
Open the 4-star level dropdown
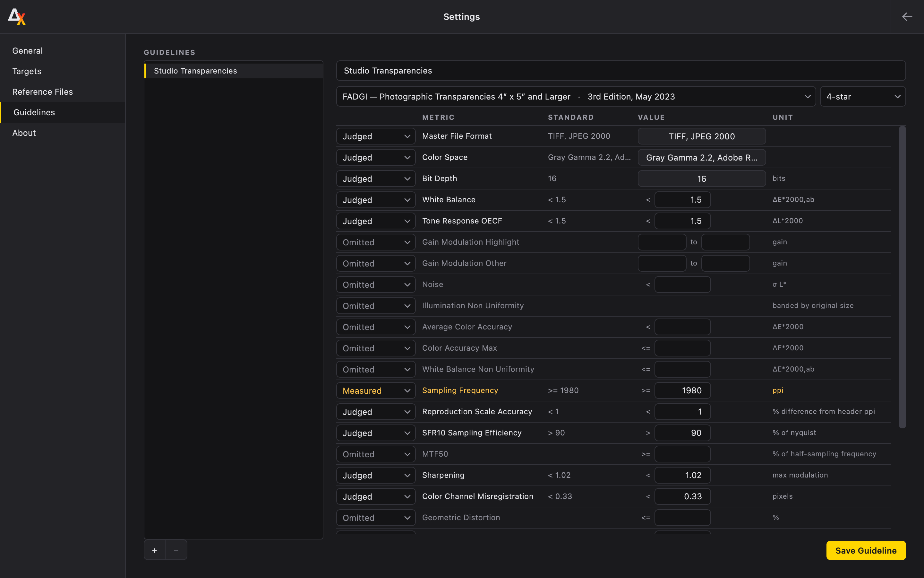pos(863,96)
